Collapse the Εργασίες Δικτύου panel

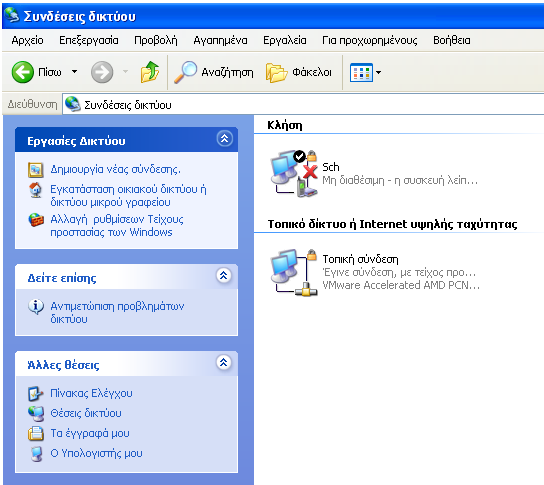(x=224, y=139)
